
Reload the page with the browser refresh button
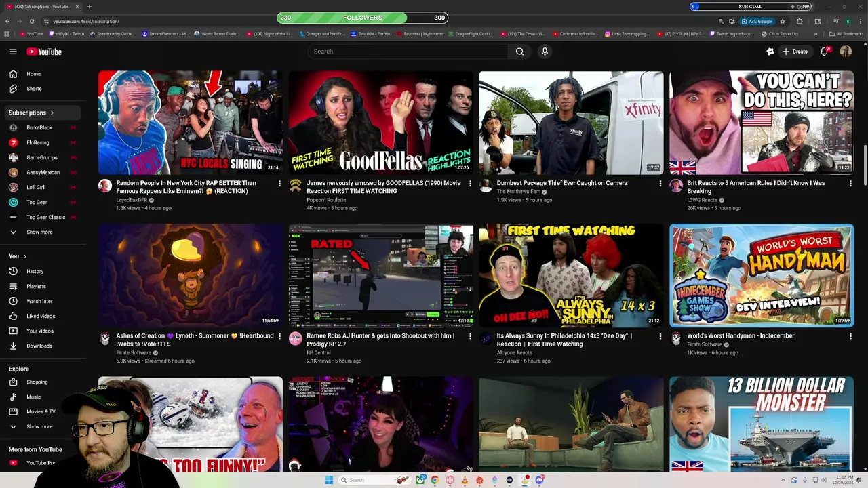click(31, 21)
